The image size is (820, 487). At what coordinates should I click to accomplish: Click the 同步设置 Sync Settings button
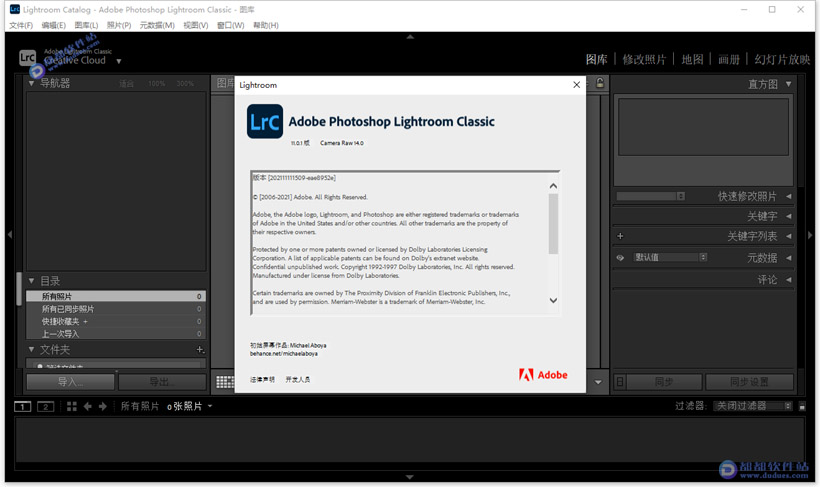(x=749, y=382)
